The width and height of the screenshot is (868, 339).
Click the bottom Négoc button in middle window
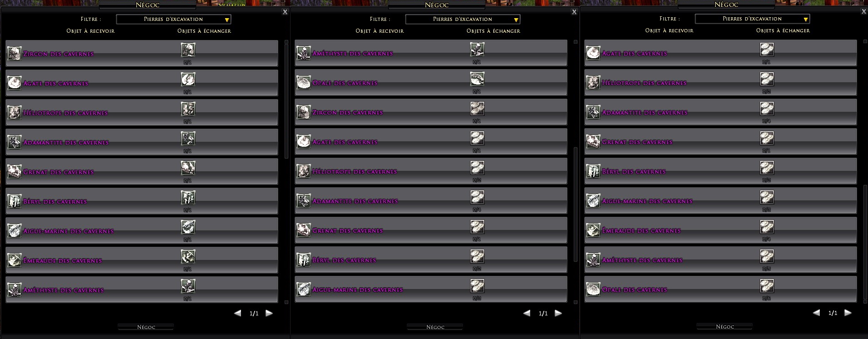coord(435,327)
